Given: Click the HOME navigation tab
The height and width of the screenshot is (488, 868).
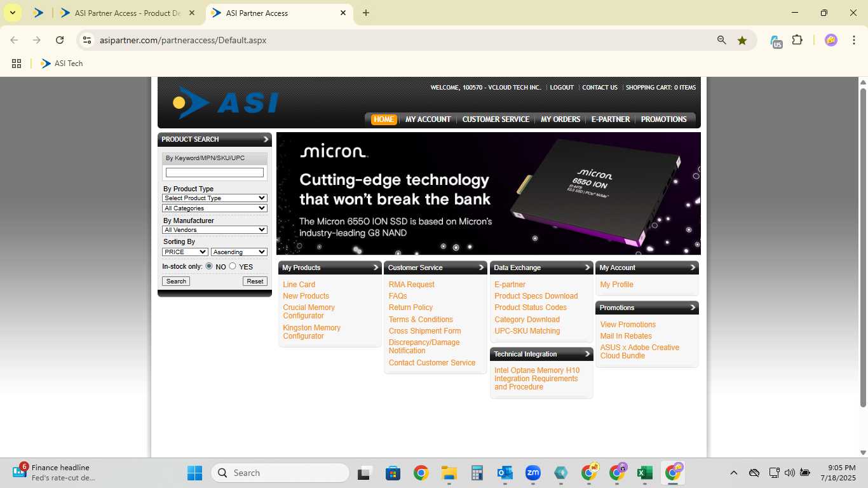Looking at the screenshot, I should click(x=384, y=119).
